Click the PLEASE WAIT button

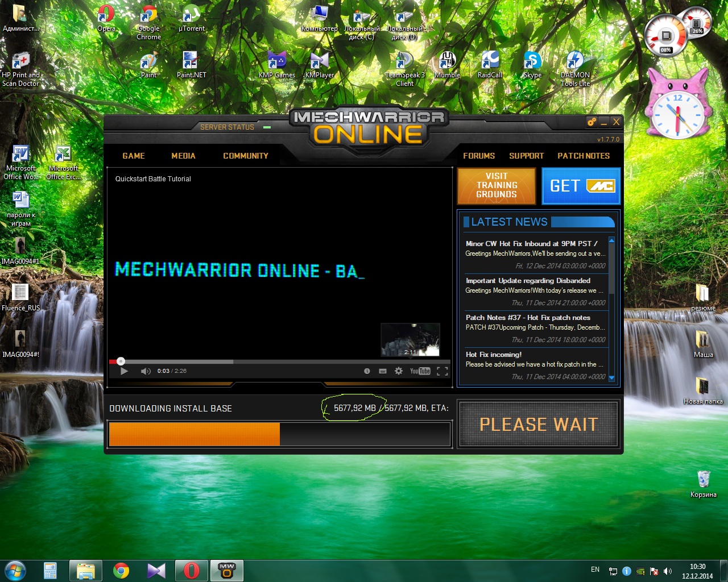pyautogui.click(x=539, y=424)
